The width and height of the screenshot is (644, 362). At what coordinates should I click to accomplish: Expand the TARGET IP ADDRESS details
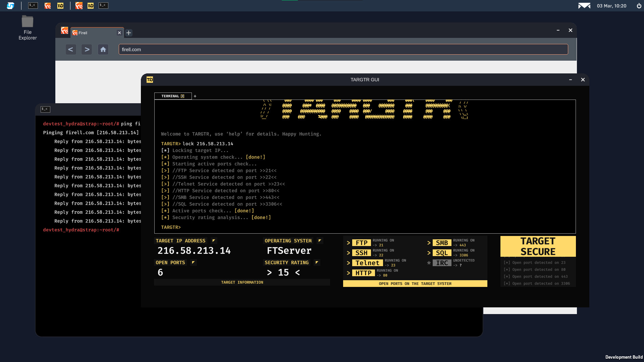[x=214, y=240]
